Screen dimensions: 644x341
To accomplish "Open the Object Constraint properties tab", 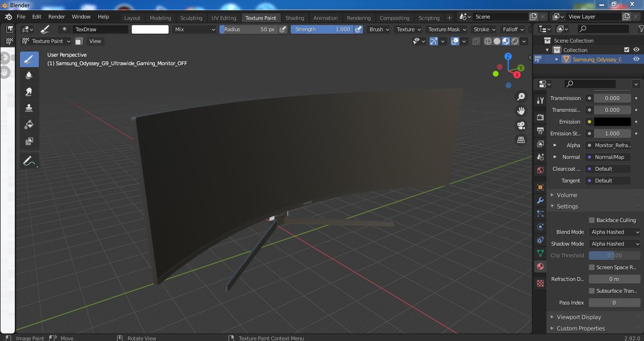I will [x=540, y=240].
